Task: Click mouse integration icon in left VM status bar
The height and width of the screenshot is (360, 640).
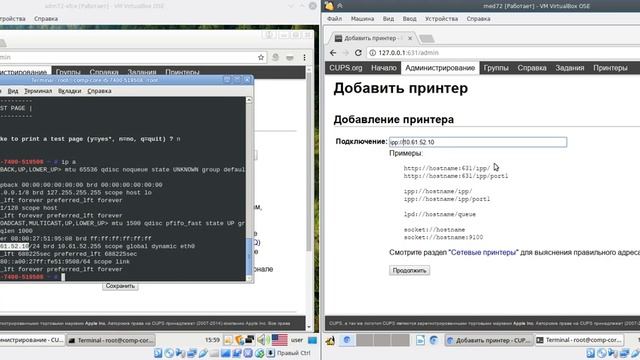Action: tap(259, 353)
